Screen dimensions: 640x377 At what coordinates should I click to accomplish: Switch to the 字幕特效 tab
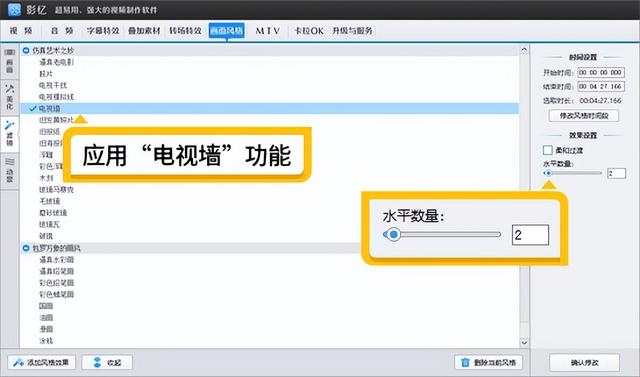click(103, 31)
